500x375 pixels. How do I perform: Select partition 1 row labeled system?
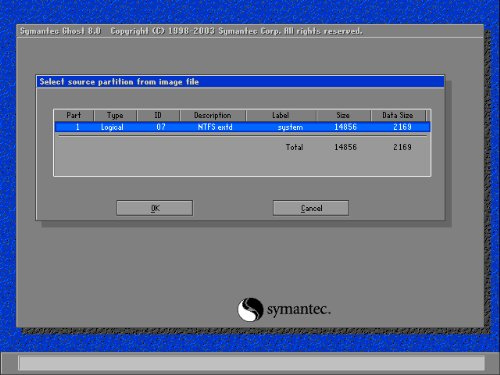click(x=242, y=127)
